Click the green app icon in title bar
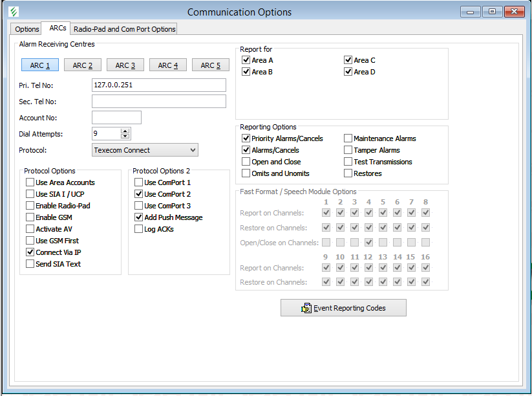Viewport: 532px width, 396px height. click(14, 12)
